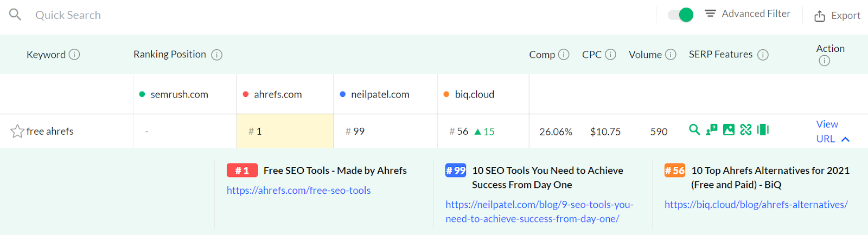Toggle the green switch near Advanced Filter
This screenshot has height=235, width=868.
(680, 15)
